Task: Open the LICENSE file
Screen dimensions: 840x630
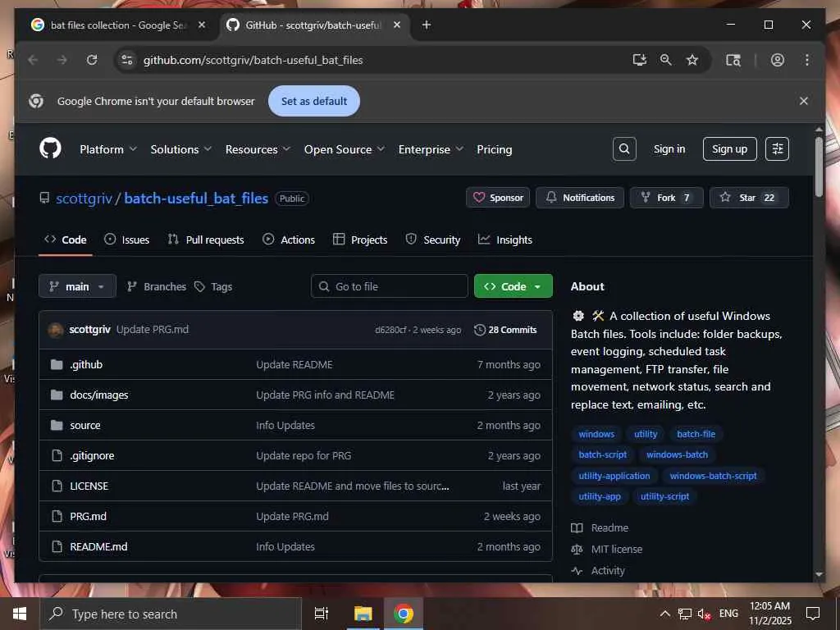Action: (x=89, y=486)
